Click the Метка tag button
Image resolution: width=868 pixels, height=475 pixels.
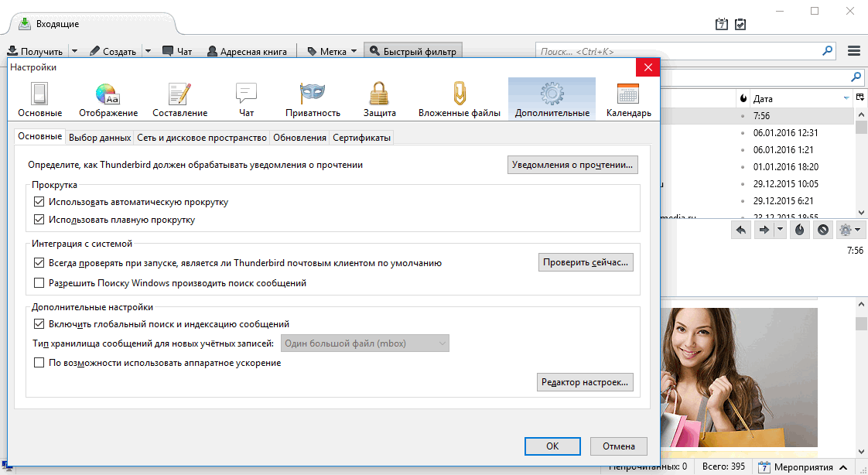coord(326,51)
